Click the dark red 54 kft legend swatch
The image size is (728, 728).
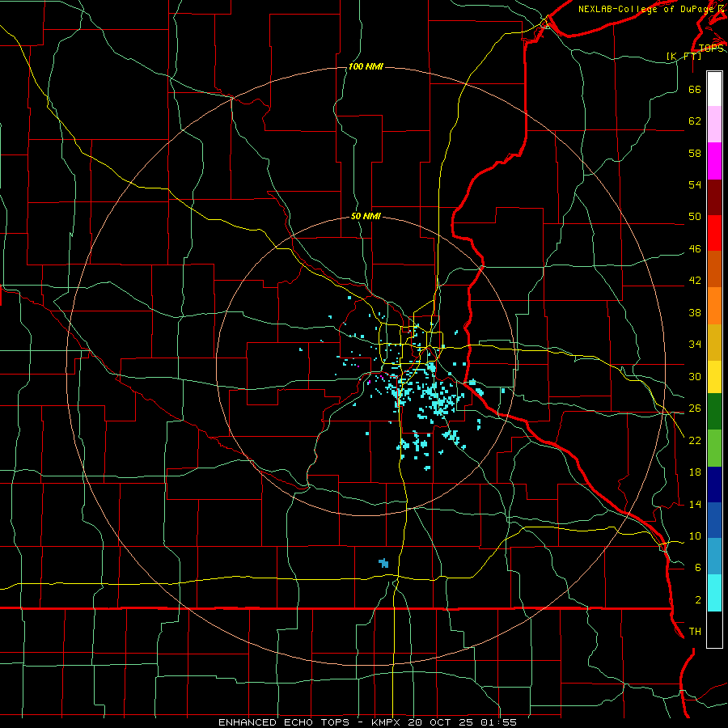tap(714, 197)
